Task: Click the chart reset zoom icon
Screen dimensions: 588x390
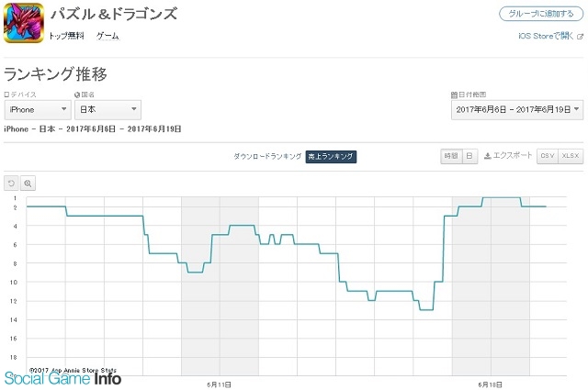Action: 11,183
